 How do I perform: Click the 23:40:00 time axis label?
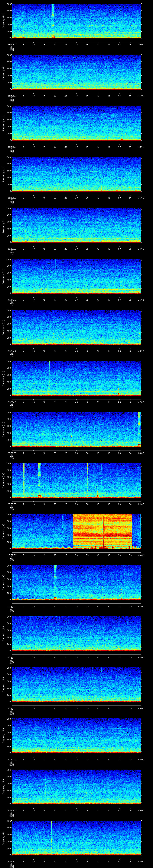click(12, 606)
